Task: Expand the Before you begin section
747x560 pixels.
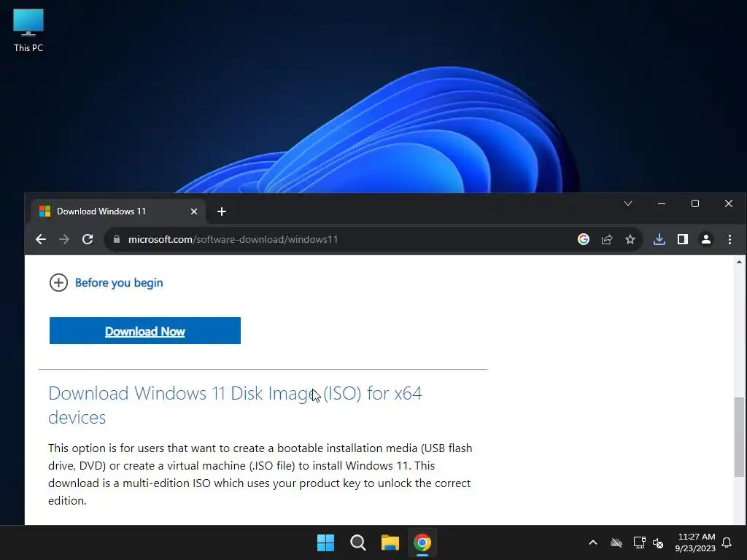Action: [x=58, y=282]
